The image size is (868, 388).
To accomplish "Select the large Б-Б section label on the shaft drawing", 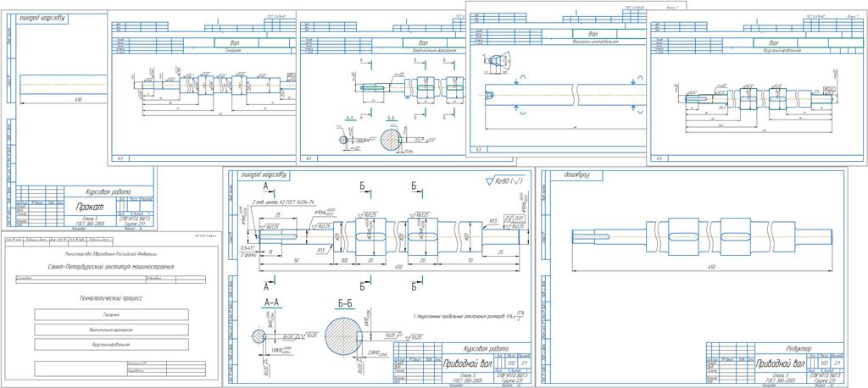I will pos(344,304).
